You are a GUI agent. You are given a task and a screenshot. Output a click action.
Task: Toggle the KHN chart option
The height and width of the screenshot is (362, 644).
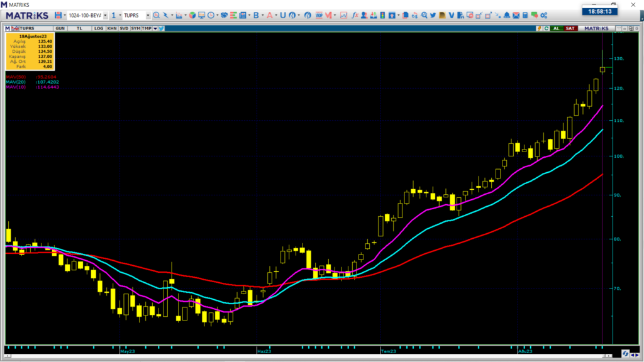111,28
